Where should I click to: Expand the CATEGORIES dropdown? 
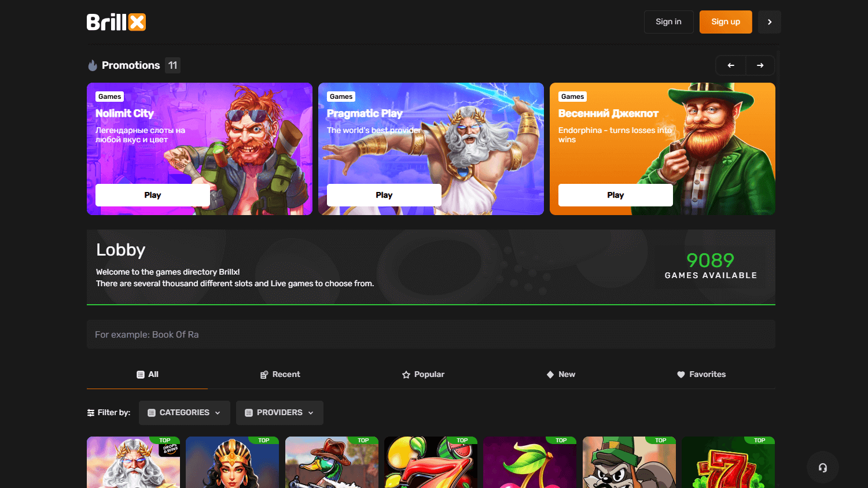(x=185, y=413)
